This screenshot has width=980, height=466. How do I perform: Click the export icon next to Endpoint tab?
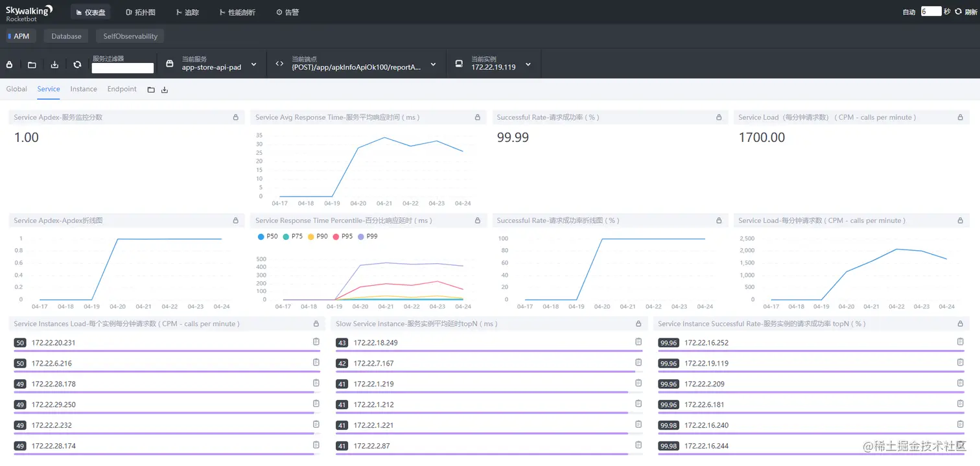[x=165, y=89]
